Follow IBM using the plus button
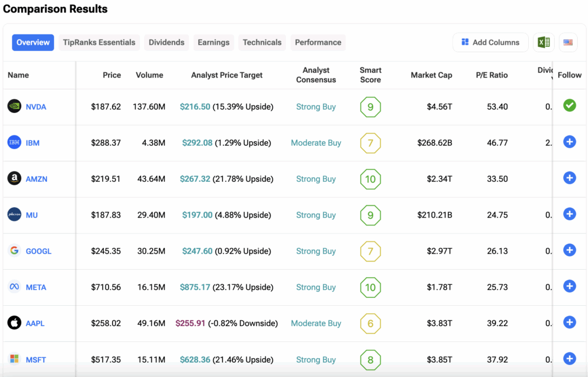588x377 pixels. (569, 142)
